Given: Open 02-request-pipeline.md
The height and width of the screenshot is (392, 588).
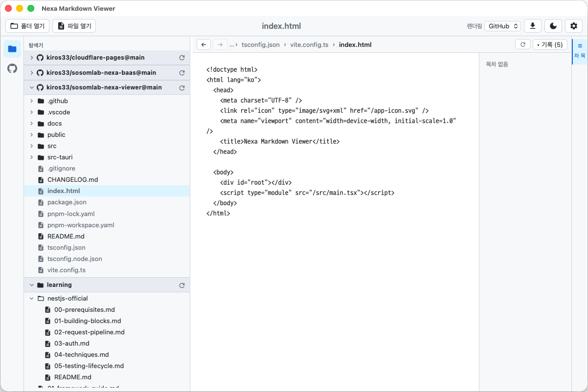Looking at the screenshot, I should click(107, 332).
